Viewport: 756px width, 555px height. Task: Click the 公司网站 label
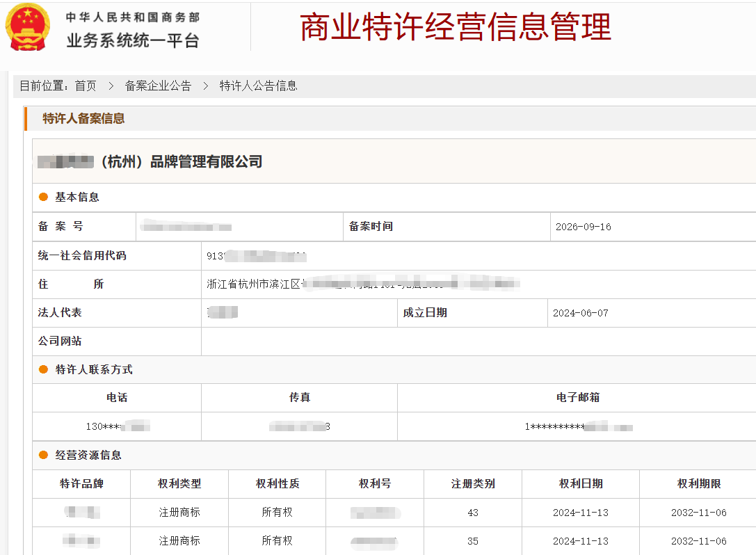[60, 341]
